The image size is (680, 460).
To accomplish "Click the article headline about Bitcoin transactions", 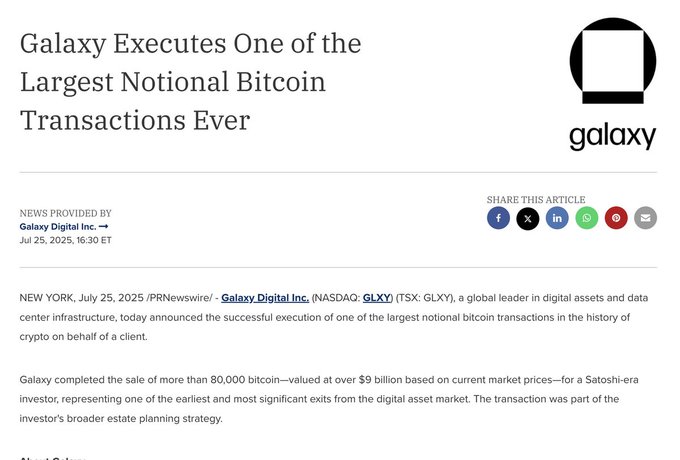I will [x=190, y=82].
